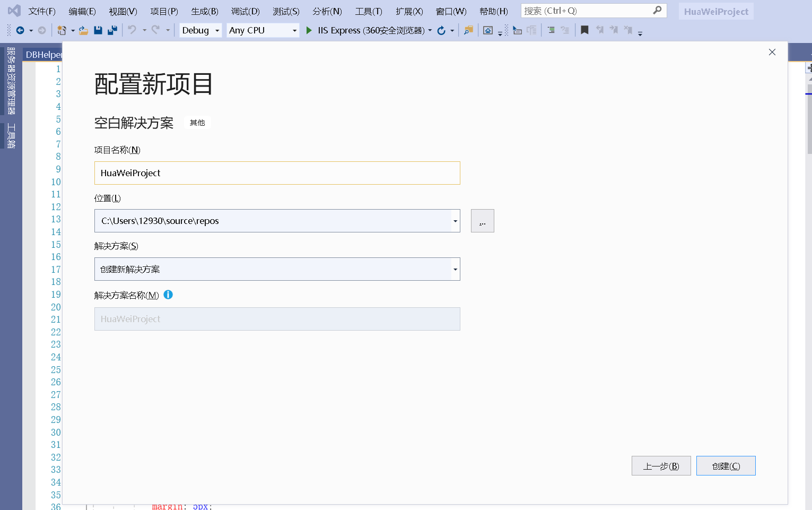Open the 文件 menu
The width and height of the screenshot is (812, 510).
41,11
